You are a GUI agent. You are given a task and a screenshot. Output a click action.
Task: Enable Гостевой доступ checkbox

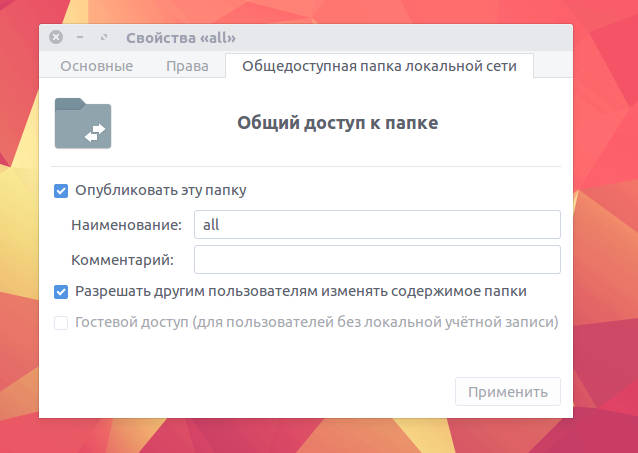coord(61,323)
